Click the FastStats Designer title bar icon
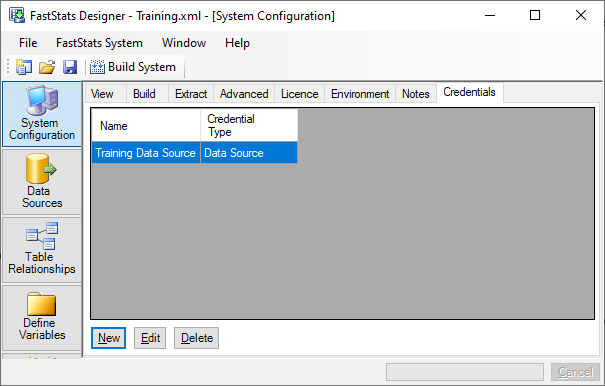The image size is (605, 386). tap(17, 15)
